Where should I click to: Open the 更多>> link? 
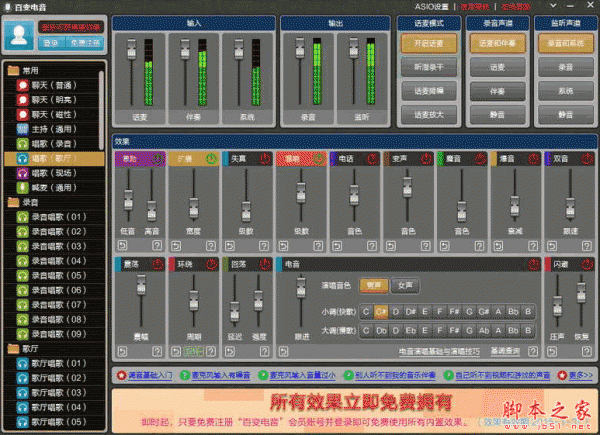[580, 376]
